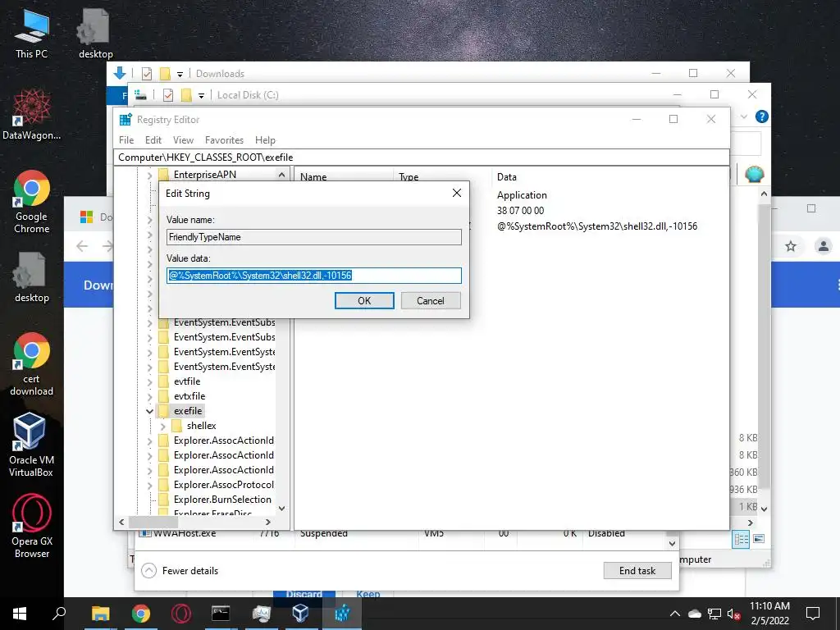Select the evtxfile key in tree

[189, 396]
